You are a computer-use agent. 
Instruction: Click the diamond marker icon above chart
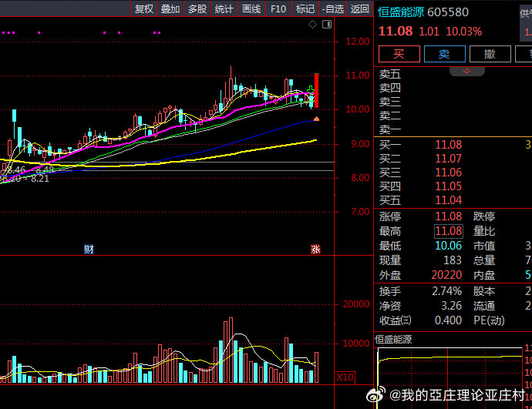tap(312, 25)
